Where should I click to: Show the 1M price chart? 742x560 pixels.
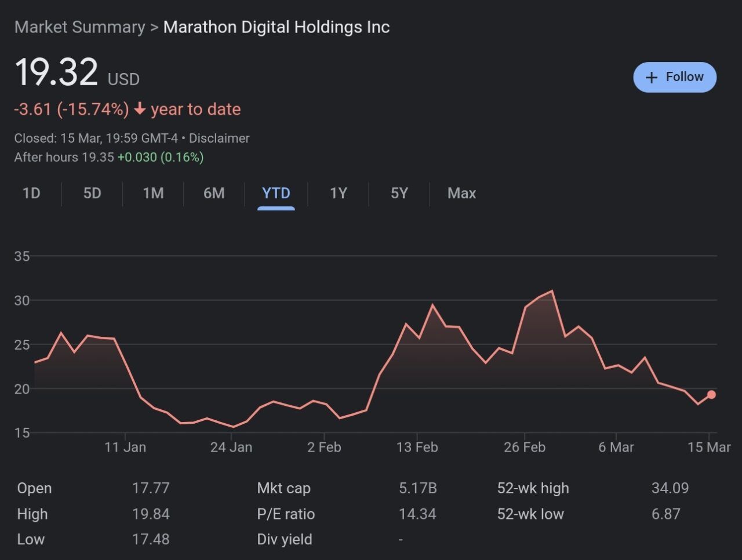click(153, 193)
